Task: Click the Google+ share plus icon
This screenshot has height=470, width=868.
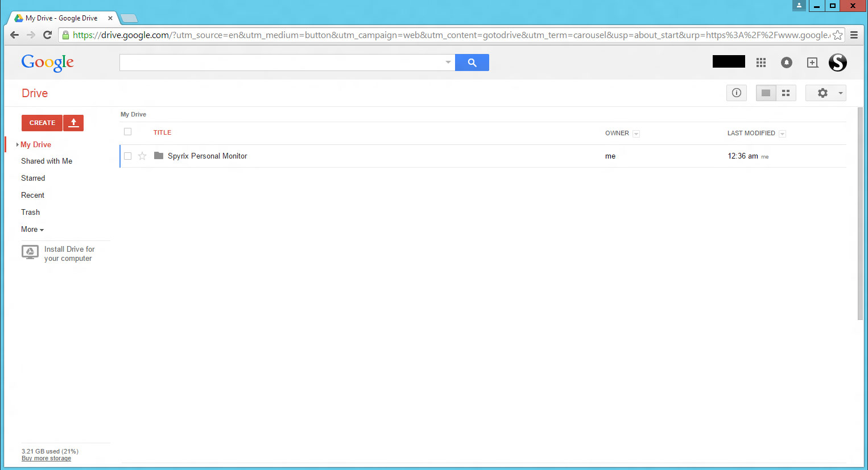Action: tap(813, 63)
